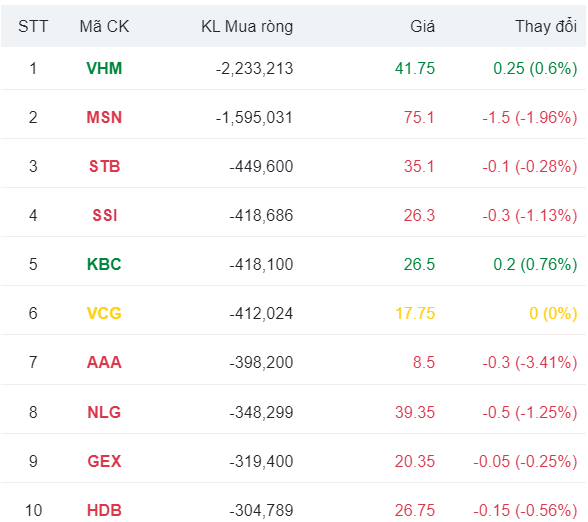Click the VCG price 17.75
This screenshot has height=522, width=588.
tap(415, 314)
